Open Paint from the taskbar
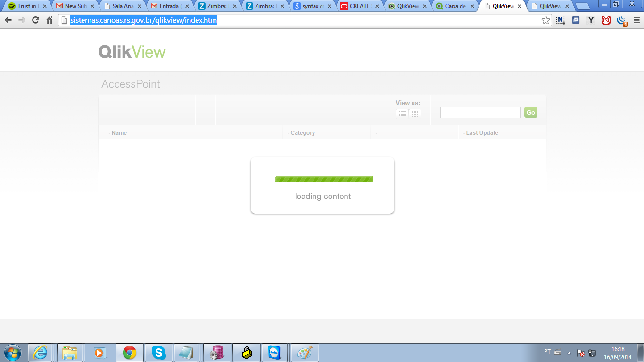This screenshot has height=362, width=644. tap(305, 353)
